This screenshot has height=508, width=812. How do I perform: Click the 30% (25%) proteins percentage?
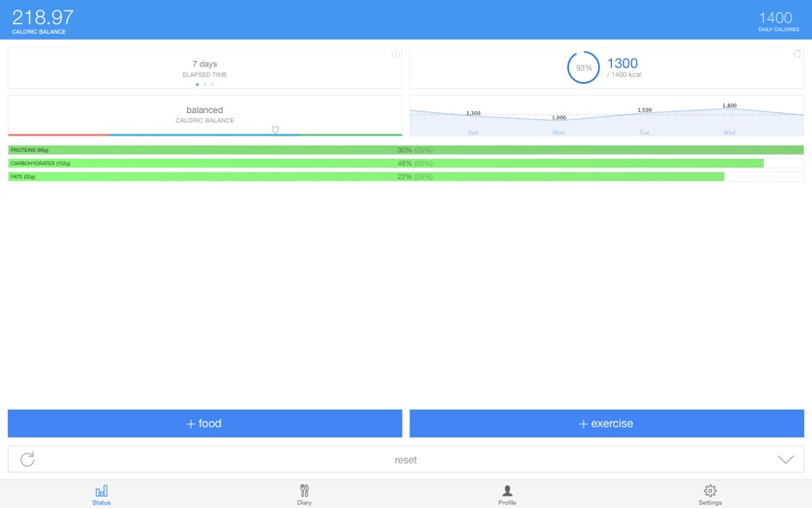415,150
